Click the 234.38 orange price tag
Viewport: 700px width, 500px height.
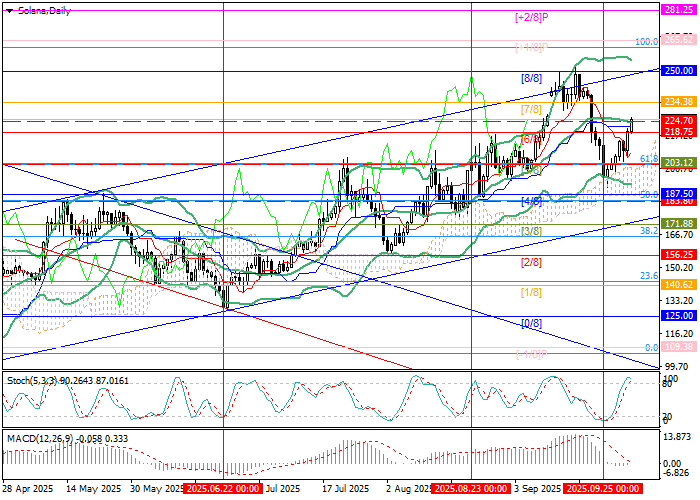[x=679, y=102]
